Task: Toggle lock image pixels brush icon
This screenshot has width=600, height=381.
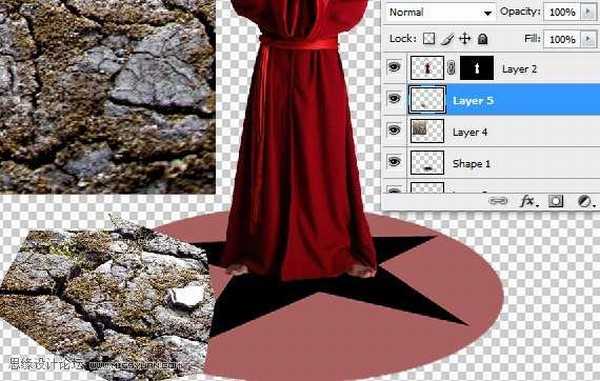Action: [x=447, y=39]
